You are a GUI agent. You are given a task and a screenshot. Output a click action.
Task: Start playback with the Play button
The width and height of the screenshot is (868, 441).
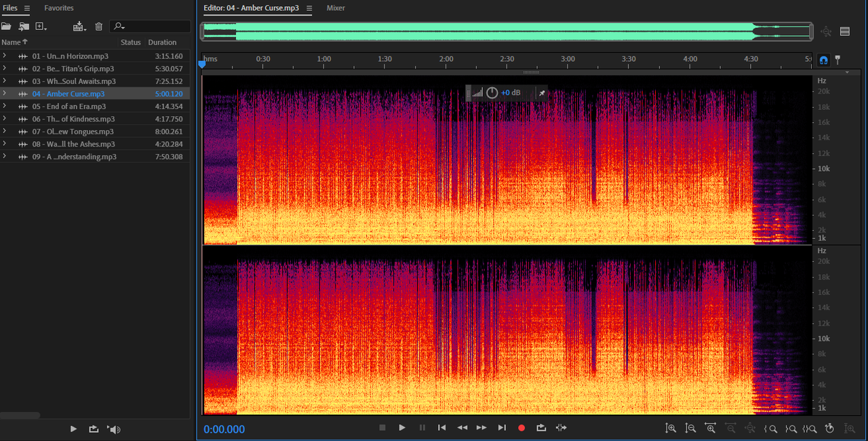[402, 427]
